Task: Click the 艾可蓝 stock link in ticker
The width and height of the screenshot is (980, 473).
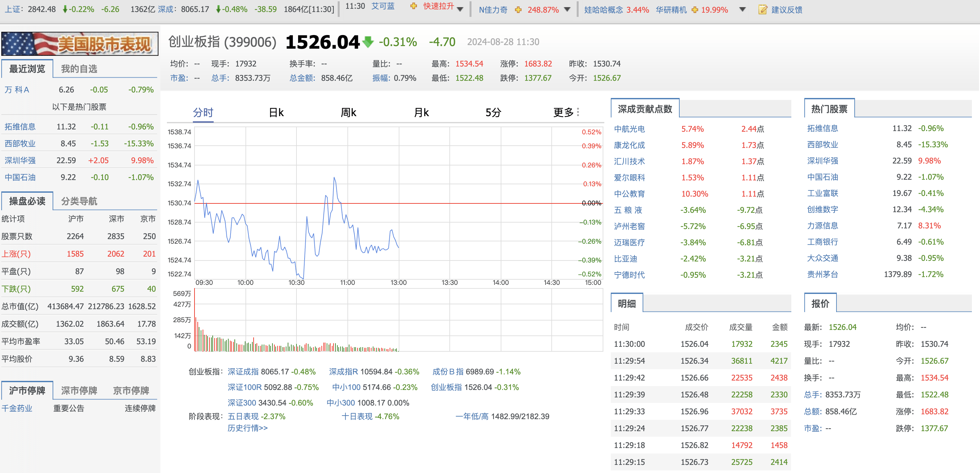Action: 383,6
